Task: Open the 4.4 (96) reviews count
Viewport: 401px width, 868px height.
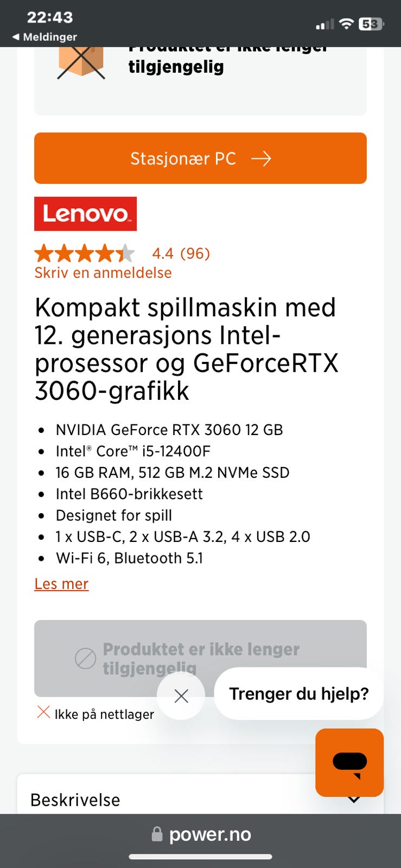Action: tap(181, 253)
